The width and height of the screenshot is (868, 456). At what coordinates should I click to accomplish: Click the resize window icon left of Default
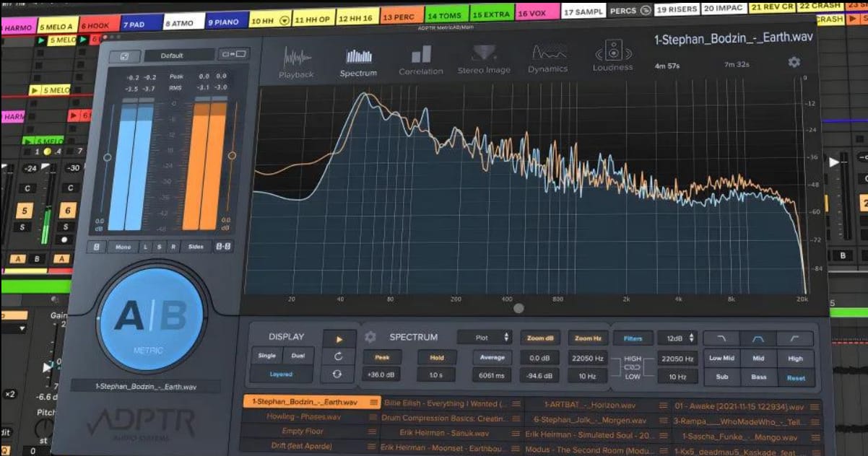[124, 56]
